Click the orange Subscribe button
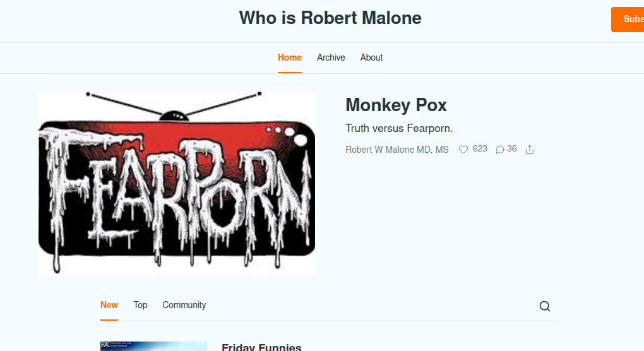 tap(627, 20)
